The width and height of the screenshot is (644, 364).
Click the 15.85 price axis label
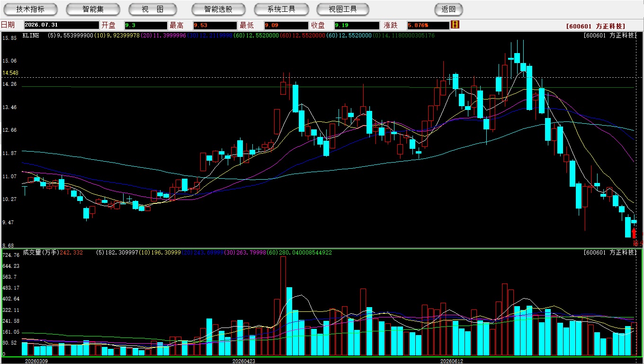coord(9,38)
